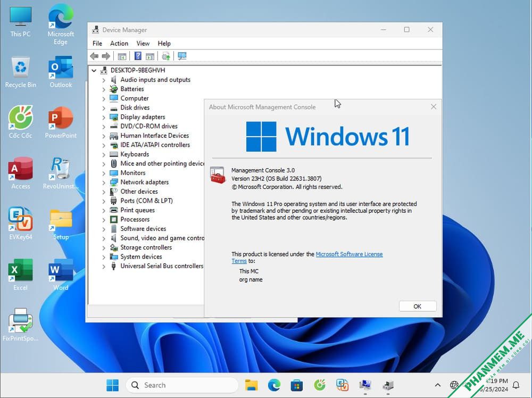This screenshot has width=532, height=398.
Task: Expand the Batteries category
Action: point(104,89)
